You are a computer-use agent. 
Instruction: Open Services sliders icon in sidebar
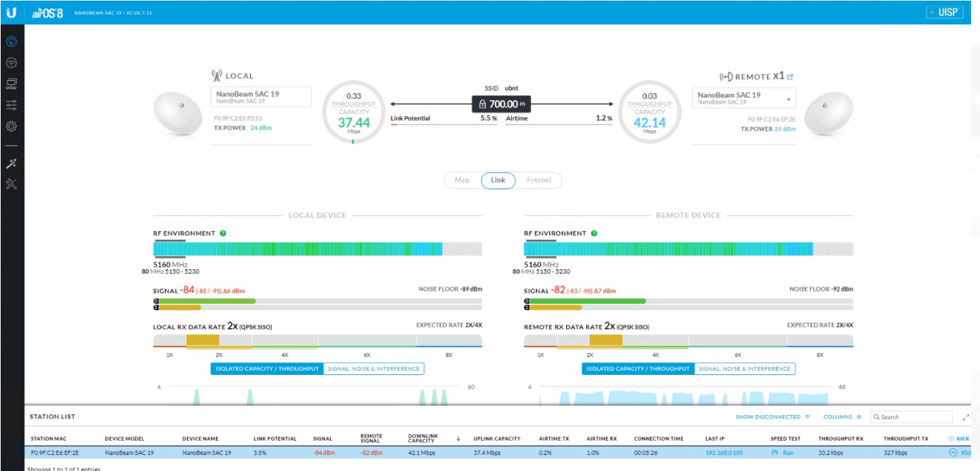pos(11,105)
